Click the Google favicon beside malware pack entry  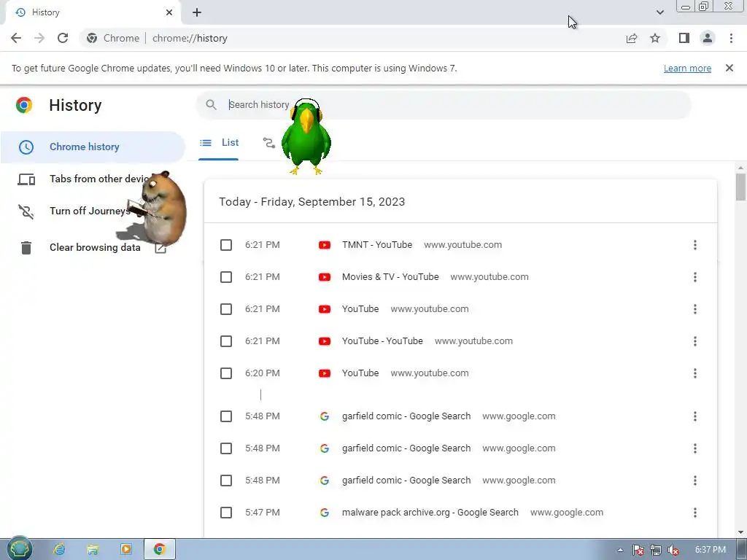(x=325, y=513)
